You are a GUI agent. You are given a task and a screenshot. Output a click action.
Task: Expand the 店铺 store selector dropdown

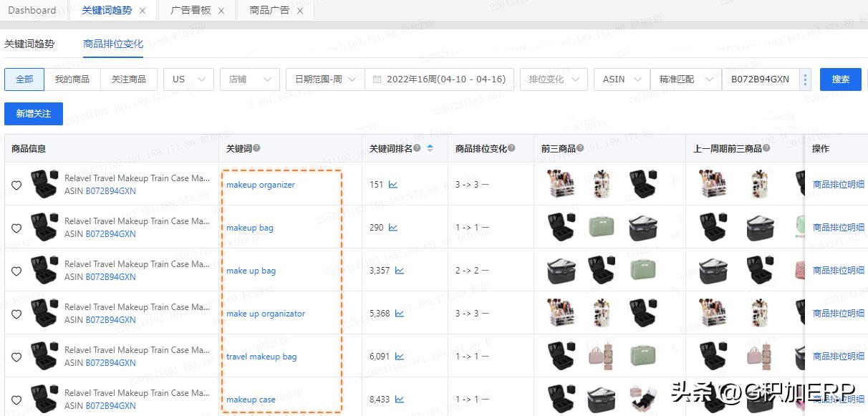(249, 79)
